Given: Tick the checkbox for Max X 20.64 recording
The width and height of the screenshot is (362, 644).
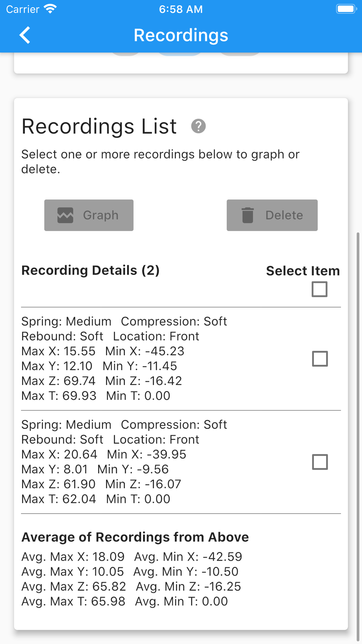Looking at the screenshot, I should [x=320, y=462].
